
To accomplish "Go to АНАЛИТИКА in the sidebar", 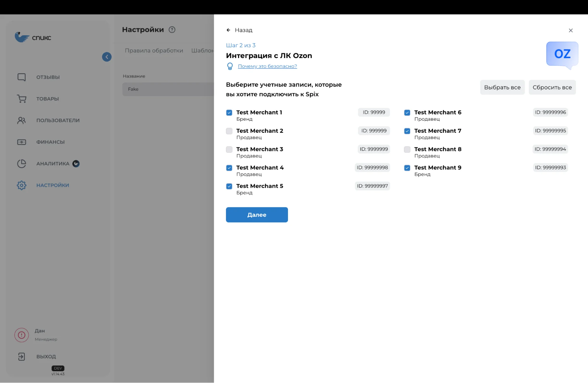I will [53, 164].
